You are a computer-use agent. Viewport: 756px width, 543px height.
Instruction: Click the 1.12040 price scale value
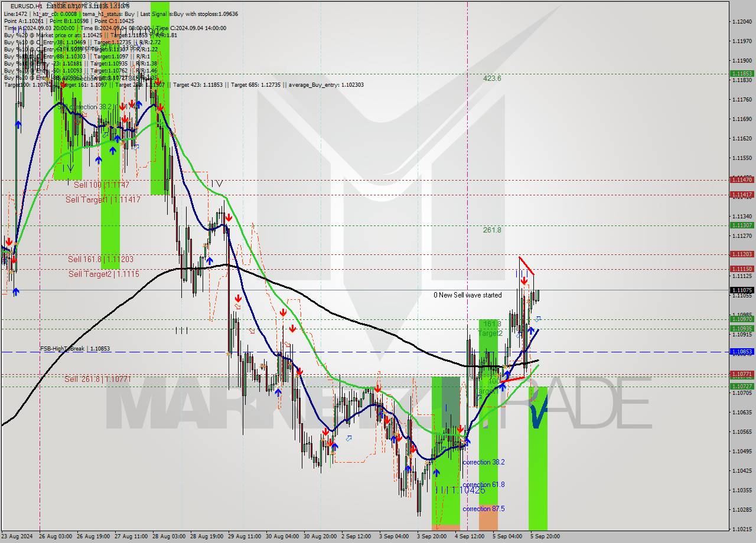pyautogui.click(x=741, y=21)
